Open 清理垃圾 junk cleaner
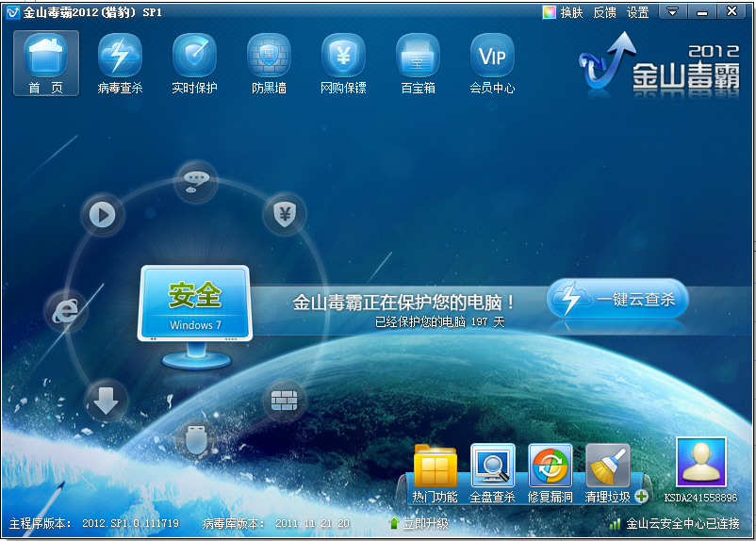The image size is (756, 541). 607,474
